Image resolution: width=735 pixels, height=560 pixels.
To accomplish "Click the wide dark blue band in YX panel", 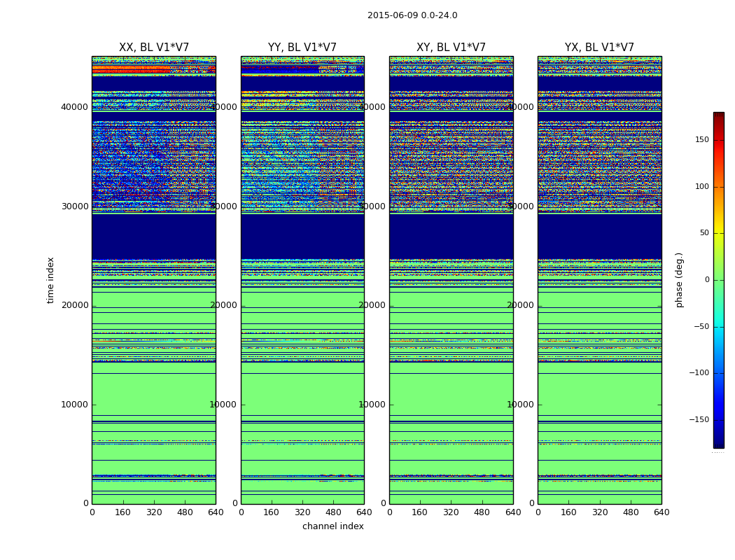I will pos(599,236).
